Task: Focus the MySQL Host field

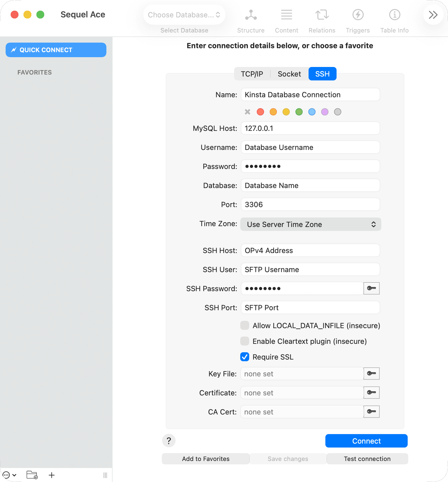Action: tap(310, 128)
